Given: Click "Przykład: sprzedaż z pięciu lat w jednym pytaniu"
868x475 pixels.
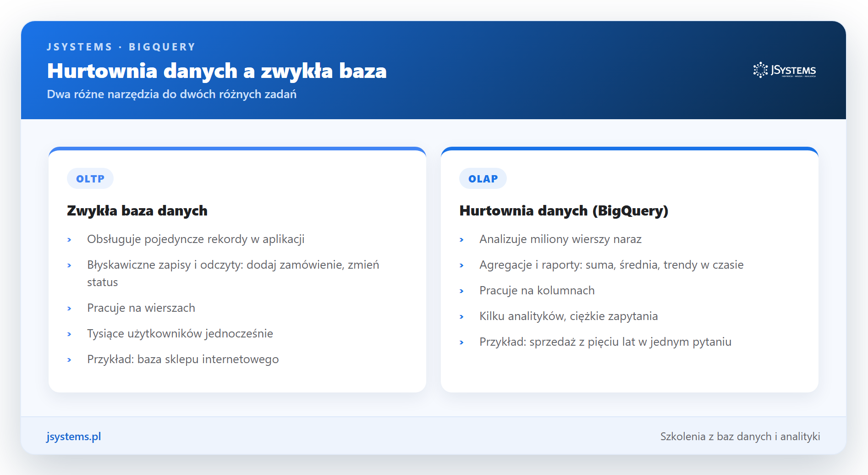Looking at the screenshot, I should click(605, 342).
